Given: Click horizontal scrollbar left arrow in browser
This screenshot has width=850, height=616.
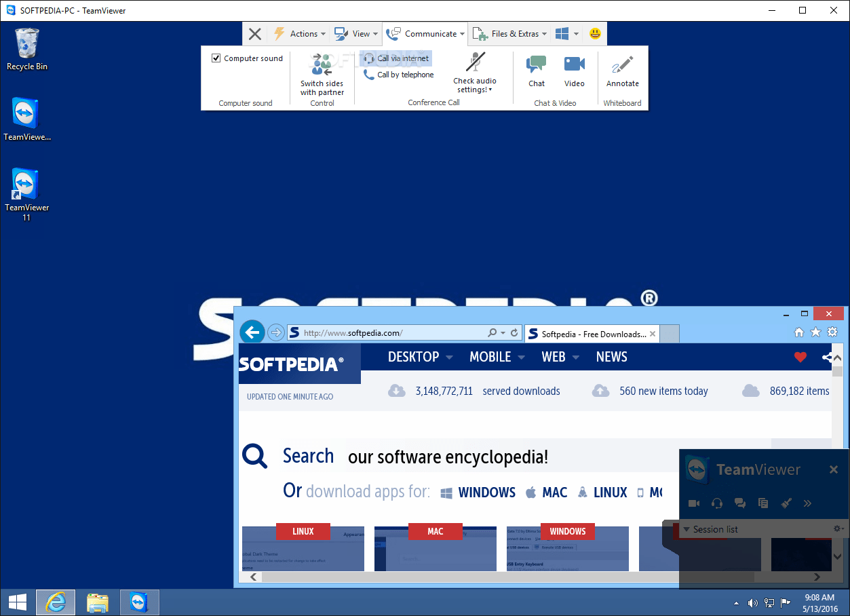Looking at the screenshot, I should click(x=254, y=577).
